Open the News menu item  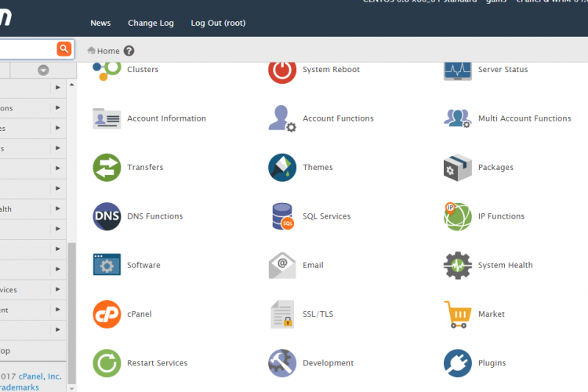click(x=100, y=23)
